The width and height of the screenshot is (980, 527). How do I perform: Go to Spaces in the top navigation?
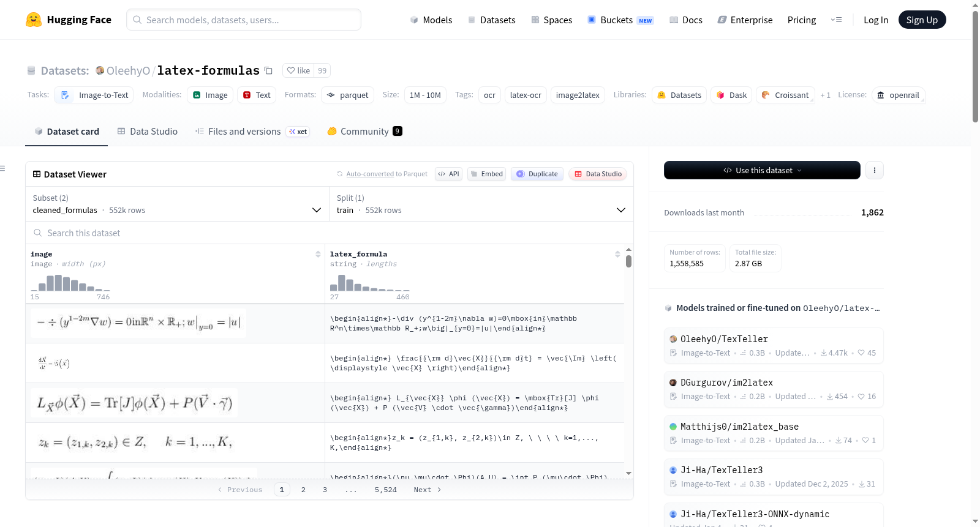[551, 20]
